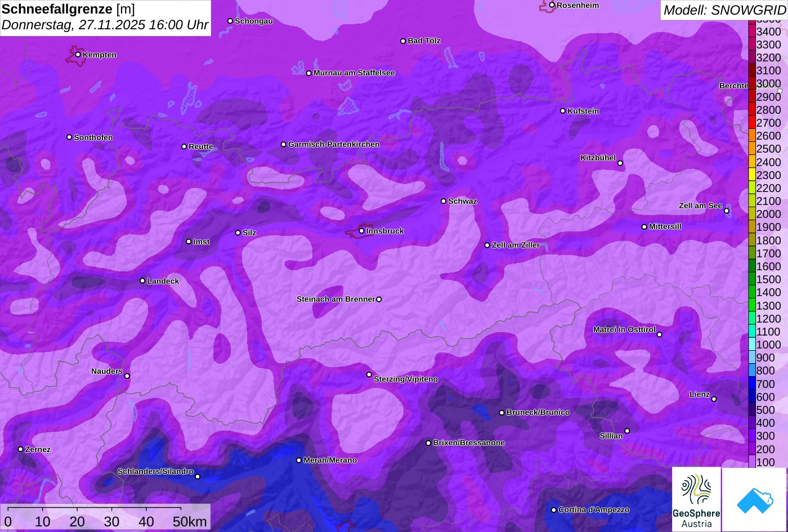The image size is (788, 532).
Task: Click the Sterzing/Vipiteno marker dot
Action: [369, 374]
